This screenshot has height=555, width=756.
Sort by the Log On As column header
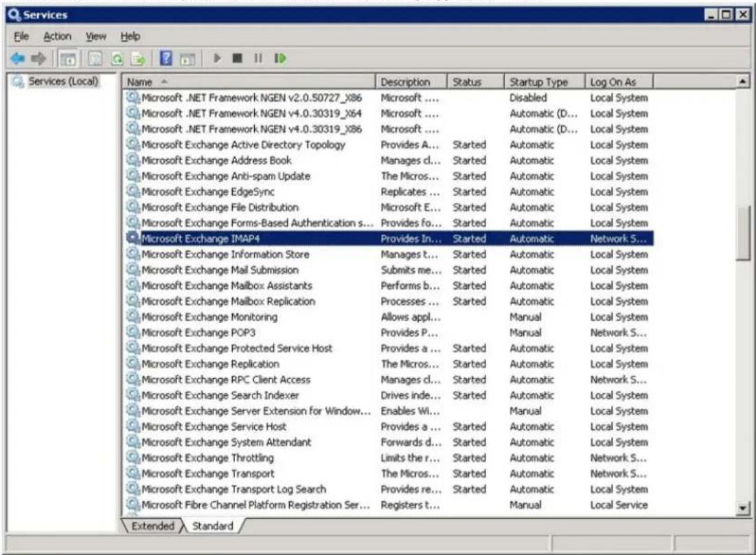pos(619,82)
